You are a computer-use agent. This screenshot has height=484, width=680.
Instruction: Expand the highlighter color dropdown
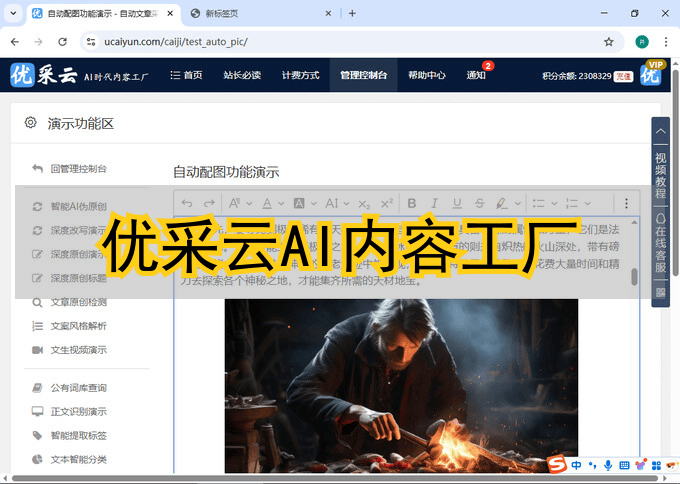[x=517, y=204]
